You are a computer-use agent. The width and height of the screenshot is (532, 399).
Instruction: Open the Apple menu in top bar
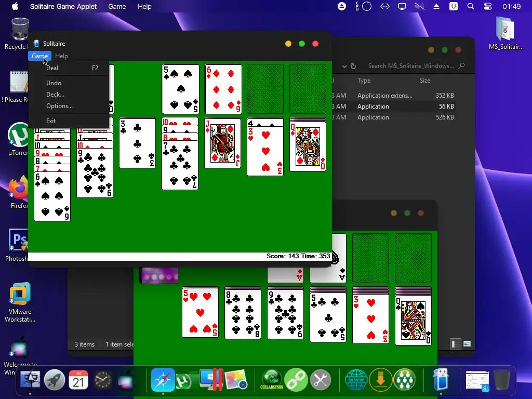pyautogui.click(x=15, y=6)
